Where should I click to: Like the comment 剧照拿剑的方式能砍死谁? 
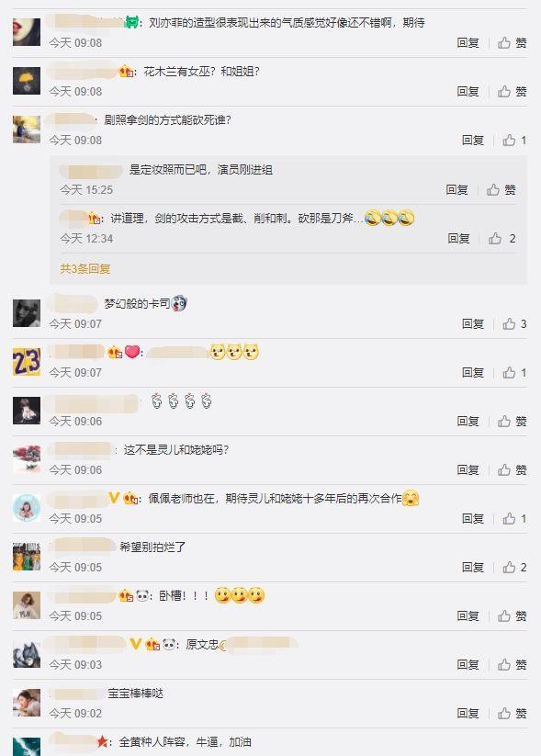point(514,141)
